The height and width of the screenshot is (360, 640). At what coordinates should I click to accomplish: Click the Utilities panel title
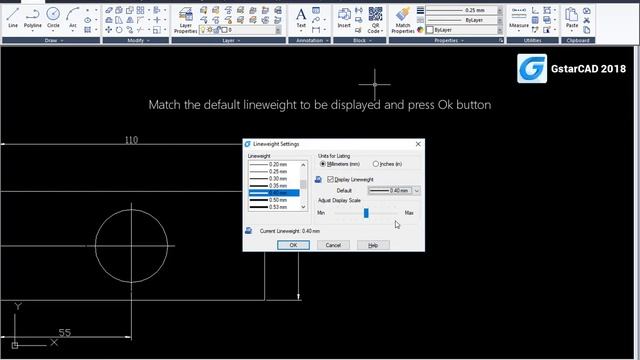(x=533, y=40)
